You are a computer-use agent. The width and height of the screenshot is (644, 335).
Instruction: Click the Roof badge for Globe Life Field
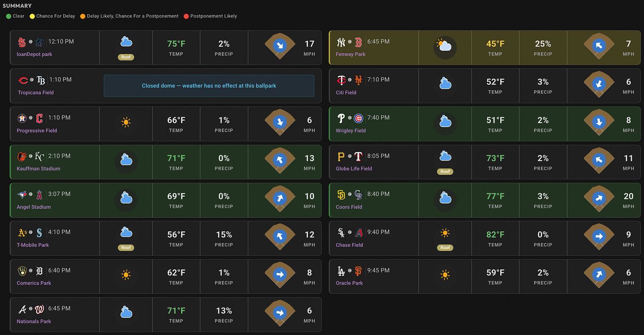pyautogui.click(x=445, y=172)
